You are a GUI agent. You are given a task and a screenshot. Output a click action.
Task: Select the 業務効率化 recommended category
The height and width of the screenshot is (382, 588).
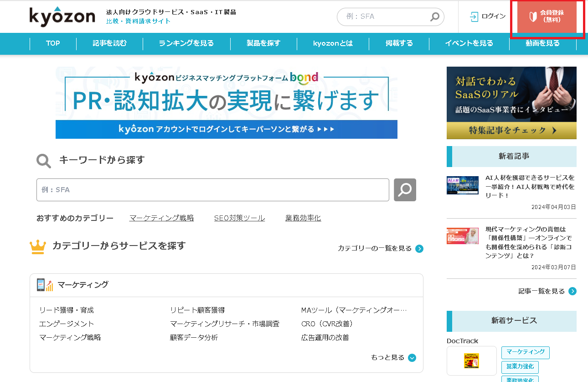coord(303,218)
